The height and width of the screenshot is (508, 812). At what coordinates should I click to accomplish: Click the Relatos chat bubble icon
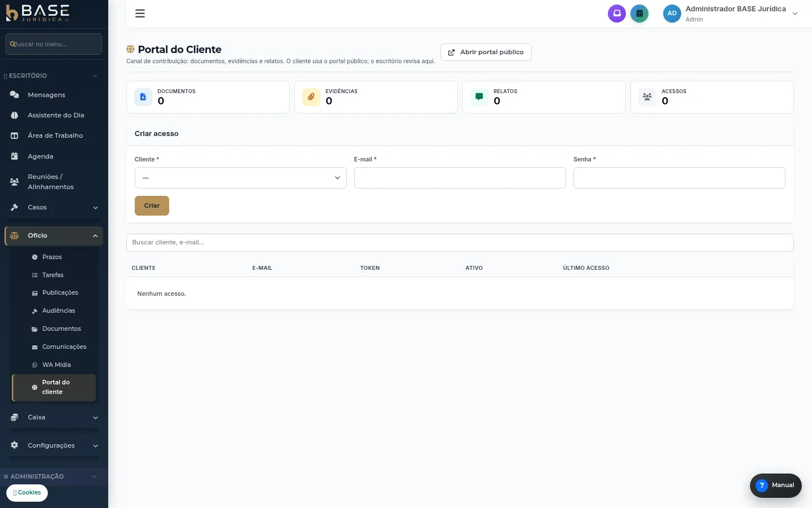click(x=479, y=97)
